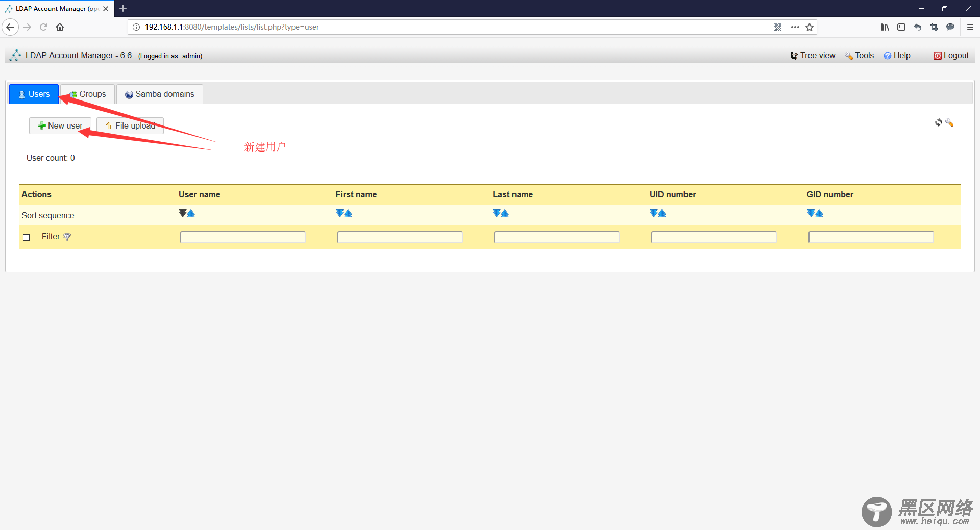Sort First name ascending arrow
The height and width of the screenshot is (530, 980).
[x=348, y=213]
